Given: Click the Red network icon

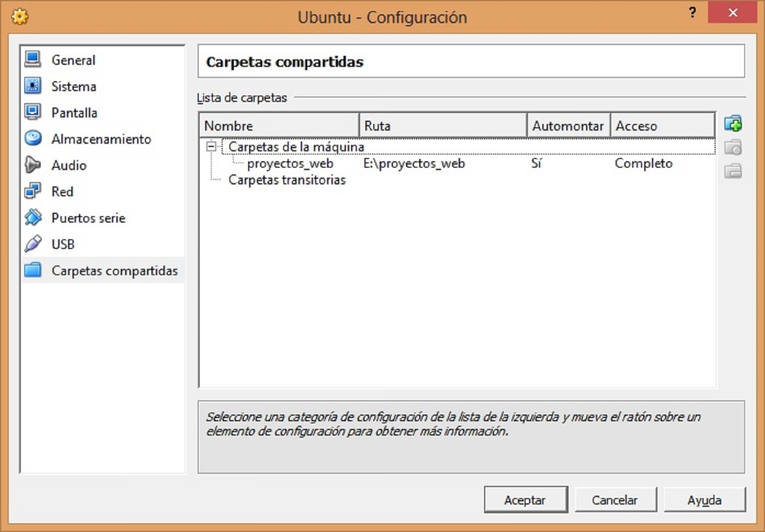Looking at the screenshot, I should coord(32,191).
